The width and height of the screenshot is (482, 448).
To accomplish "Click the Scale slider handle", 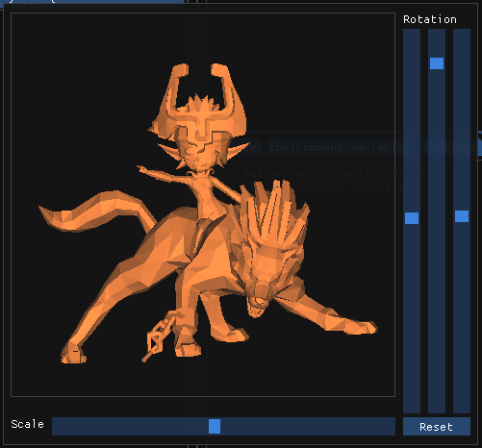I will tap(215, 426).
